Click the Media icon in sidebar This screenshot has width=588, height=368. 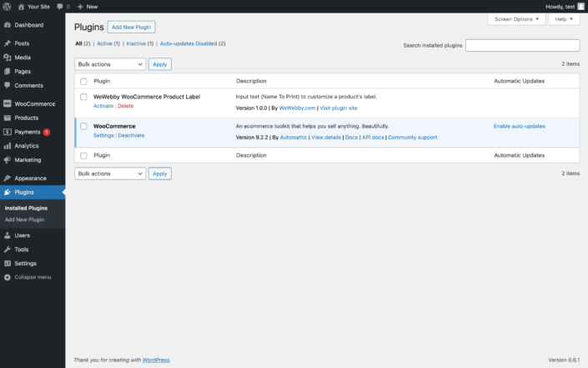point(8,58)
